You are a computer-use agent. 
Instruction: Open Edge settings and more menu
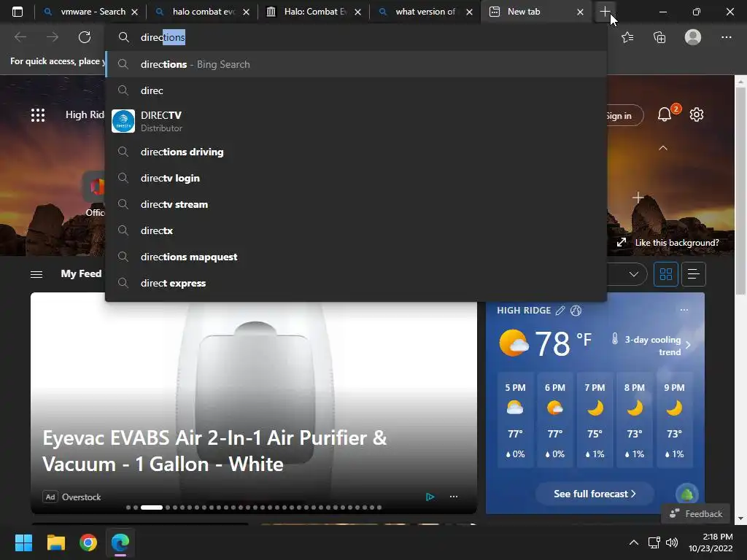tap(726, 37)
